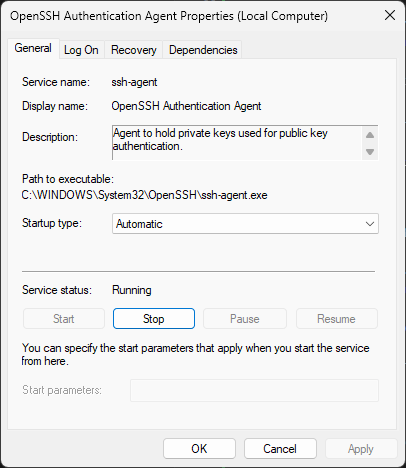Click the description scroll down arrow
Viewport: 406px width, 468px height.
370,152
